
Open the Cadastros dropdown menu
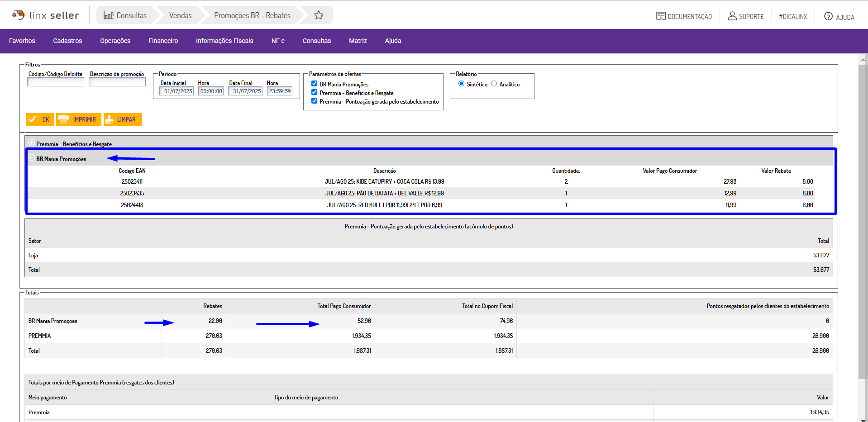[x=67, y=41]
